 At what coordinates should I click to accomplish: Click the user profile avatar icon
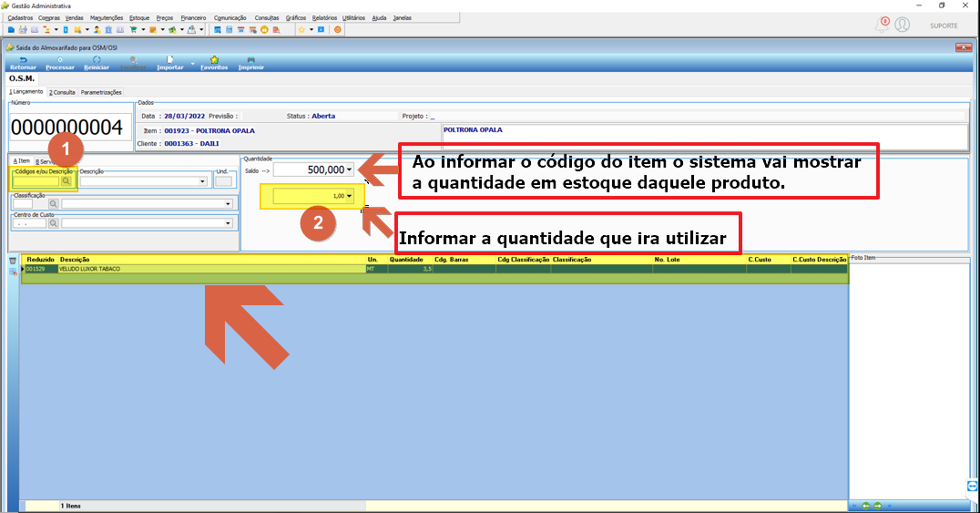(902, 25)
